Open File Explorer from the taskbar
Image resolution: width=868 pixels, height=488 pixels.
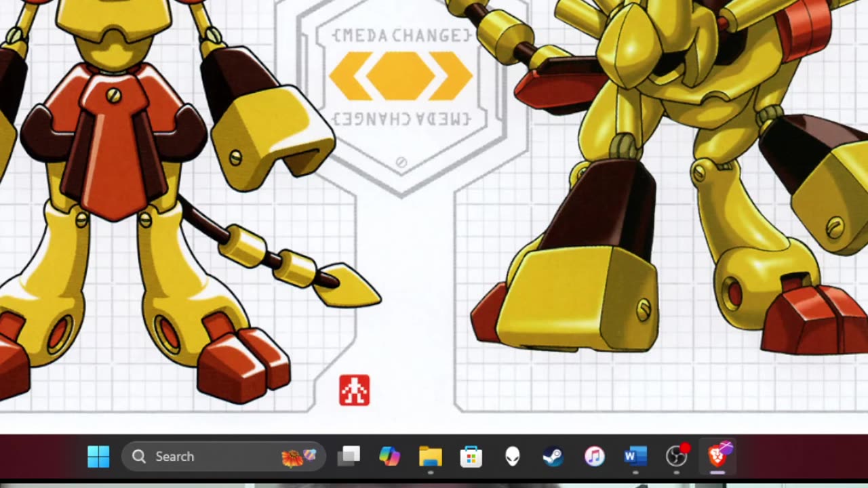point(431,457)
